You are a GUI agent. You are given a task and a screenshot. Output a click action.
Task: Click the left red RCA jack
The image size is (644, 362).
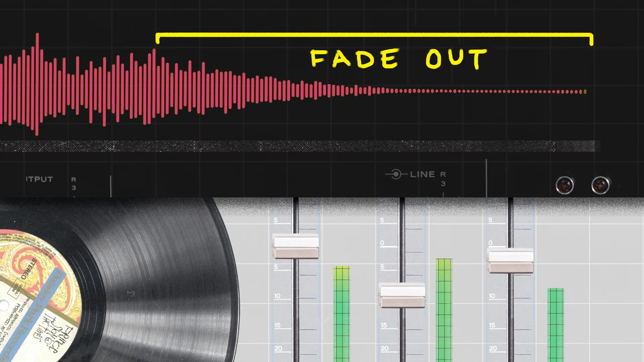coord(565,185)
